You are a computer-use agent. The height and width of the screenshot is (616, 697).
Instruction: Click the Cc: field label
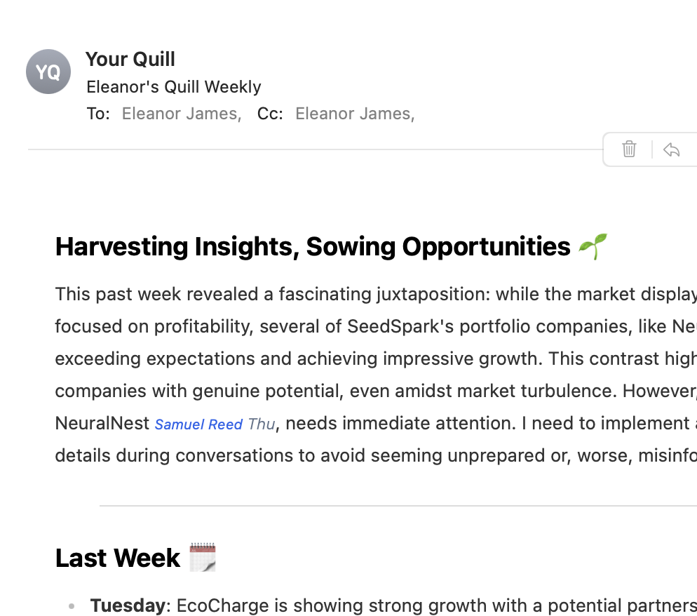(270, 114)
